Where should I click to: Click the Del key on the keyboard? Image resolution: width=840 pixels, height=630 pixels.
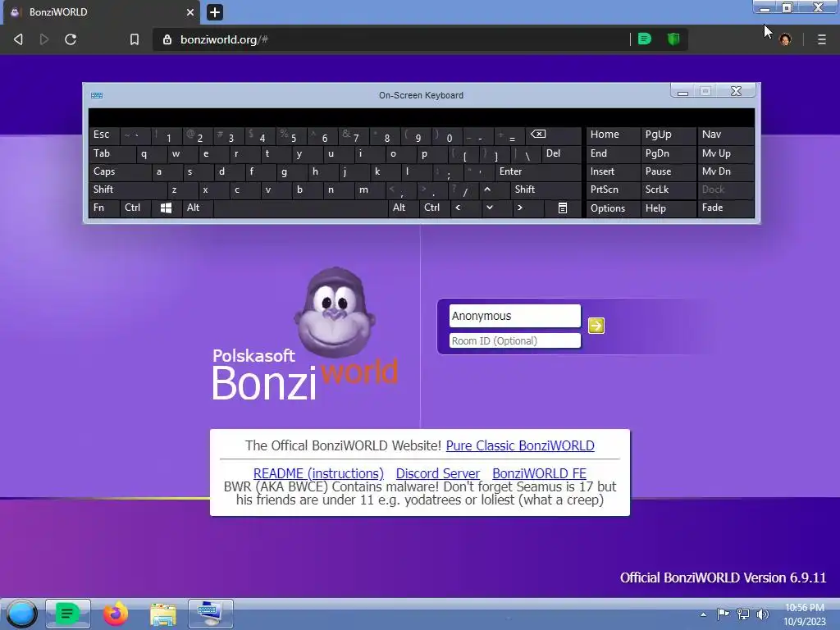561,153
